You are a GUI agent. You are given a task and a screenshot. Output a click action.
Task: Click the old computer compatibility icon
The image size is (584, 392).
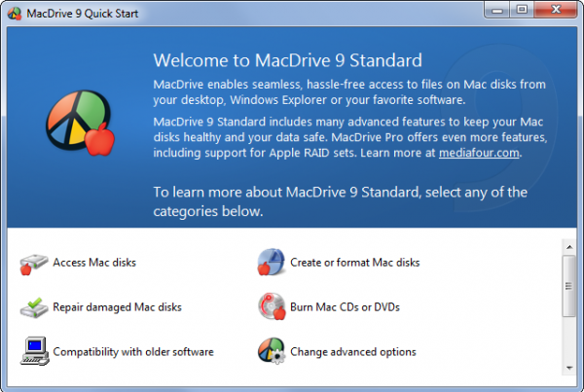click(x=34, y=351)
